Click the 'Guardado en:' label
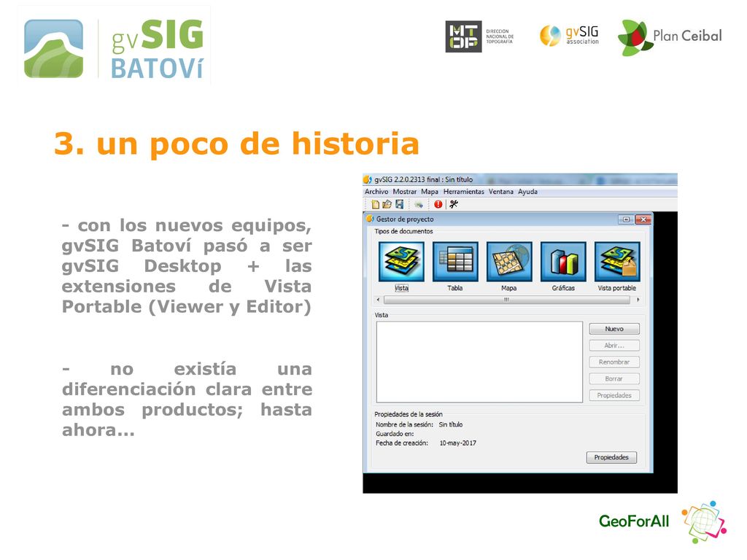Image resolution: width=747 pixels, height=560 pixels. click(395, 434)
